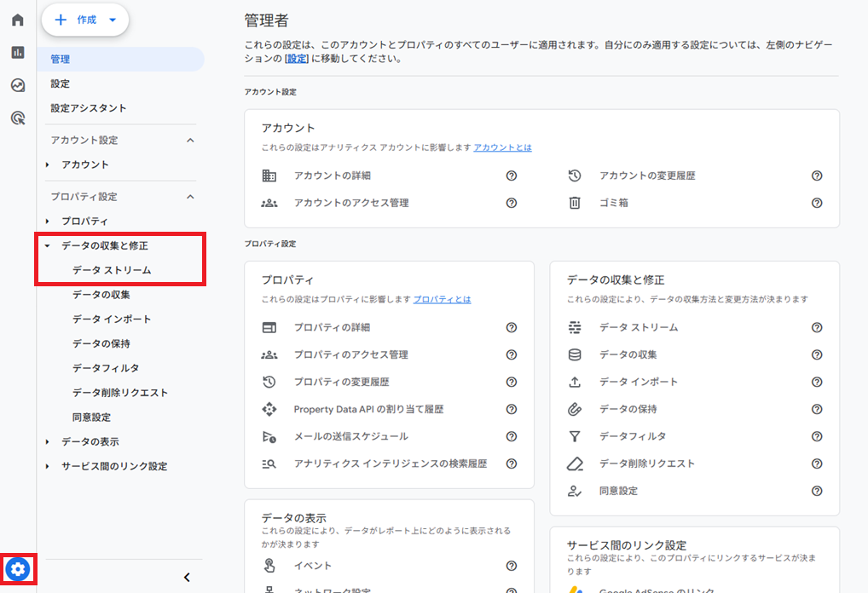Click help icon beside データ ストリーム card row
868x593 pixels.
pos(817,327)
